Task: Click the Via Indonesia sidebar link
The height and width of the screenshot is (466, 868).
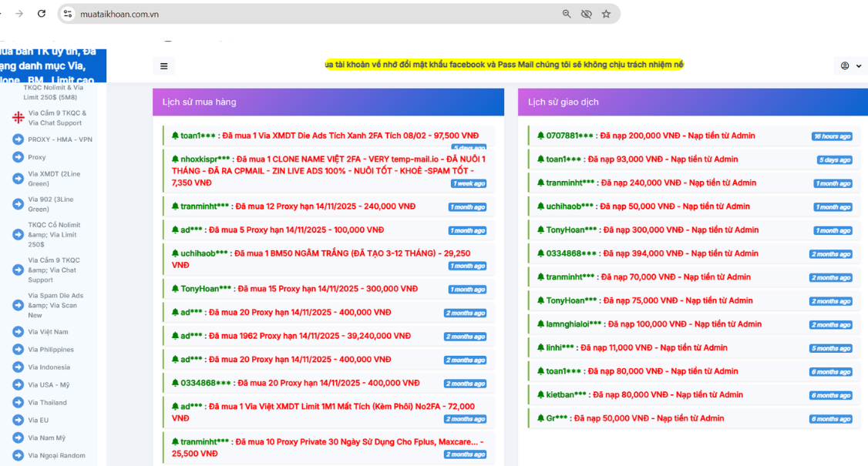Action: click(49, 367)
